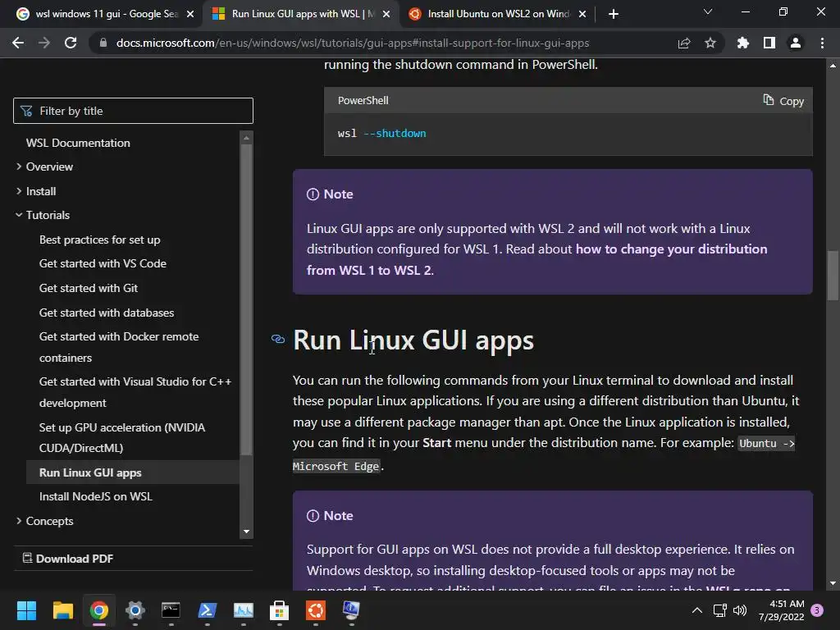This screenshot has width=840, height=630.
Task: Close the Google Search tab
Action: [190, 14]
